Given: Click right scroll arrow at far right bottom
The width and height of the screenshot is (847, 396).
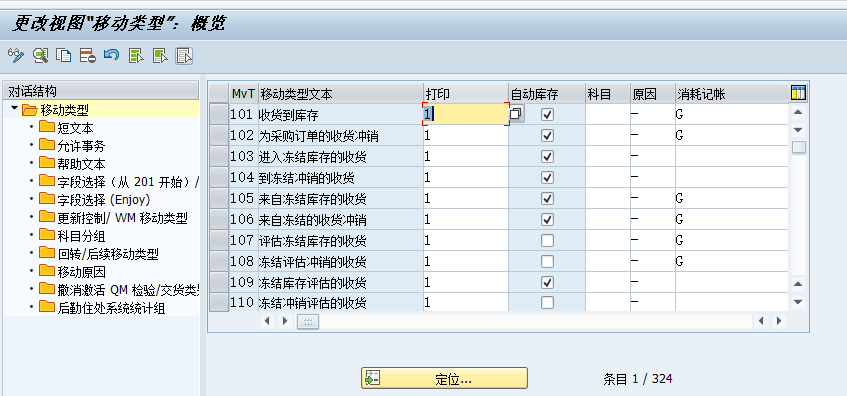Looking at the screenshot, I should pyautogui.click(x=779, y=321).
